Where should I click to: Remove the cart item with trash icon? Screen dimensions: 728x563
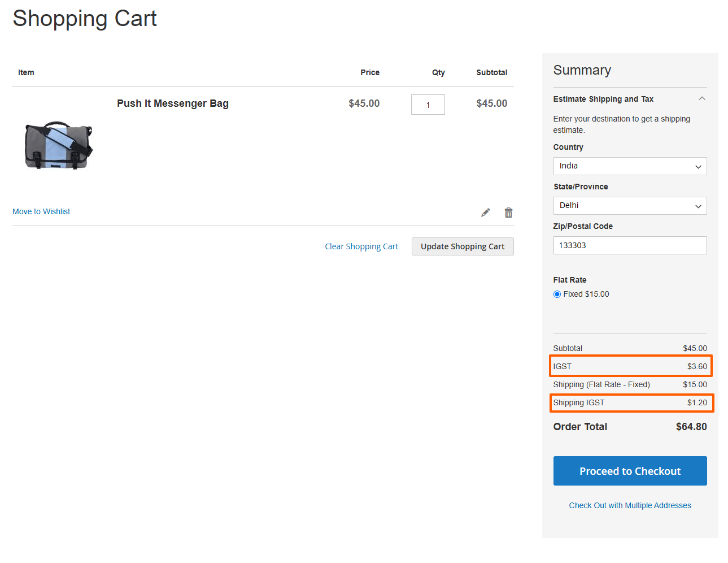click(508, 213)
